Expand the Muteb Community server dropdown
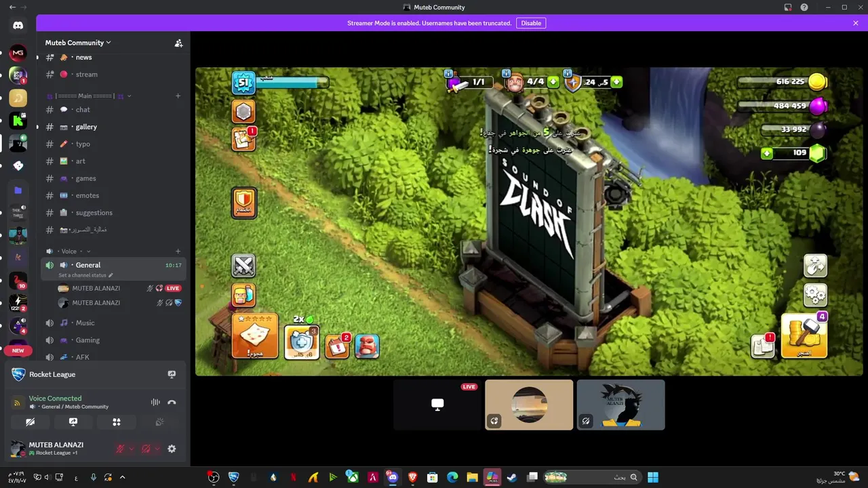Screen dimensions: 868x488 click(78, 43)
